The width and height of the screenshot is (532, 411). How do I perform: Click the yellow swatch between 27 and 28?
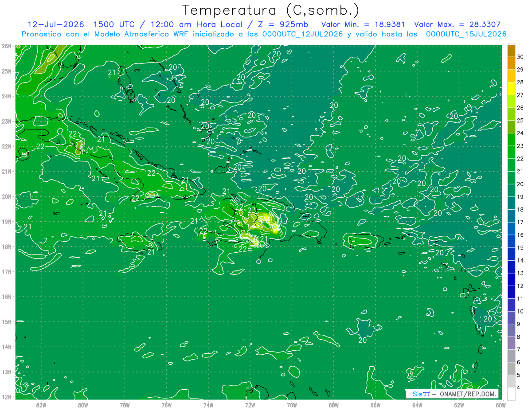[x=511, y=89]
